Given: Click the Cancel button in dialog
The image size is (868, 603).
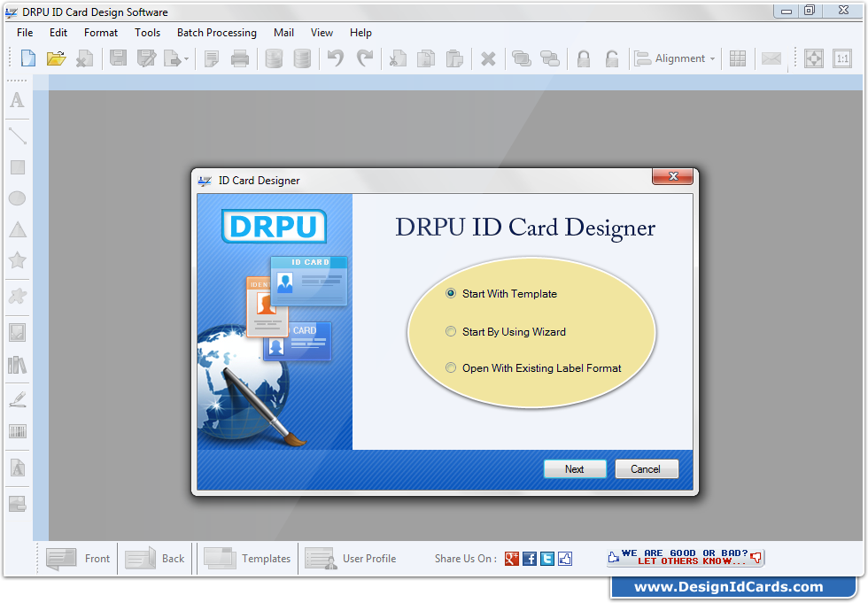Looking at the screenshot, I should click(x=646, y=469).
